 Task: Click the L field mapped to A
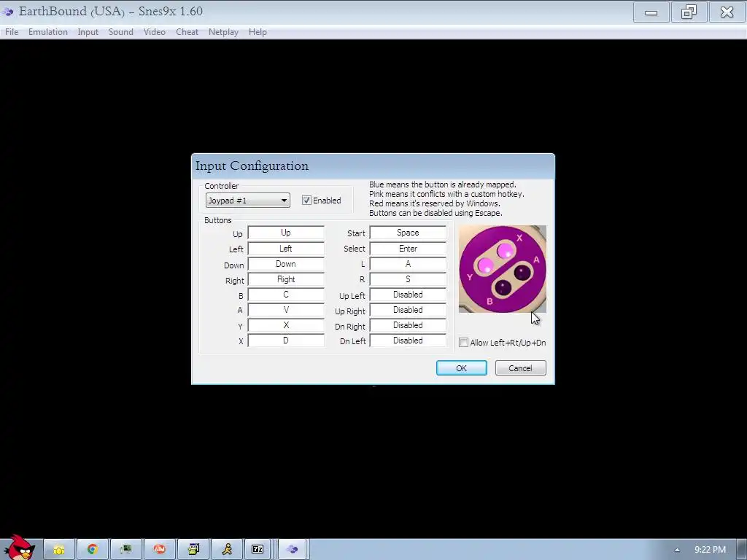pyautogui.click(x=408, y=264)
